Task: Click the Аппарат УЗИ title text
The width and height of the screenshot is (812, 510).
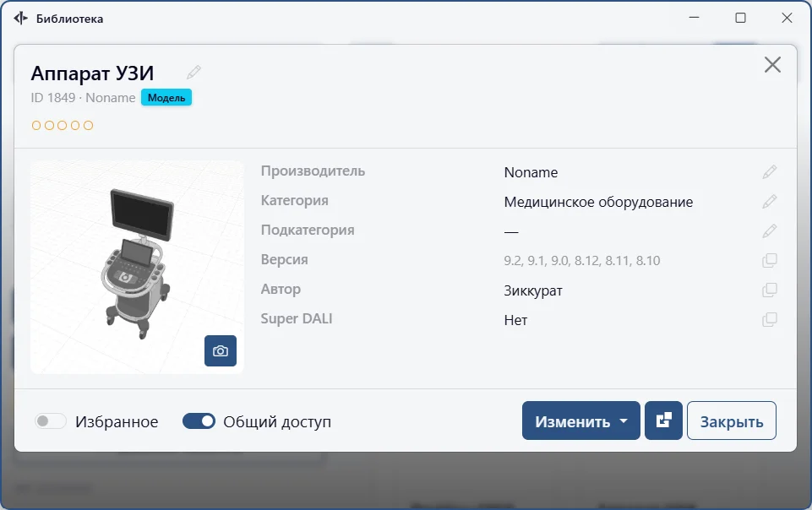Action: pos(92,73)
